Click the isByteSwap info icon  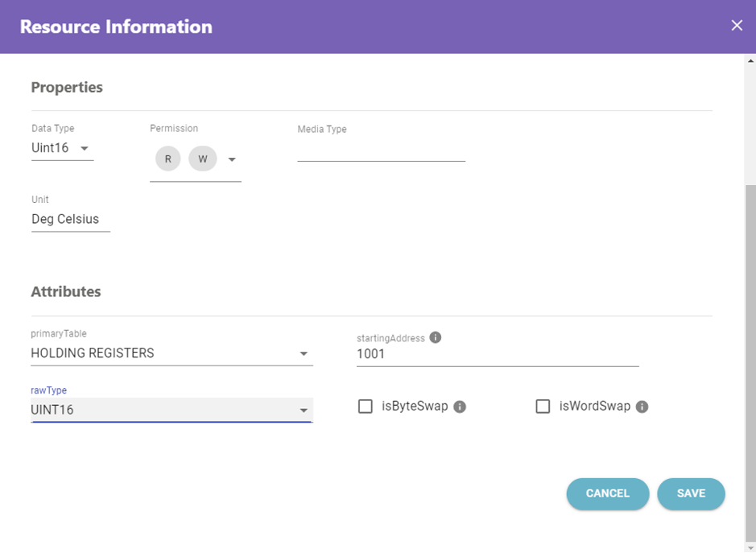point(460,407)
